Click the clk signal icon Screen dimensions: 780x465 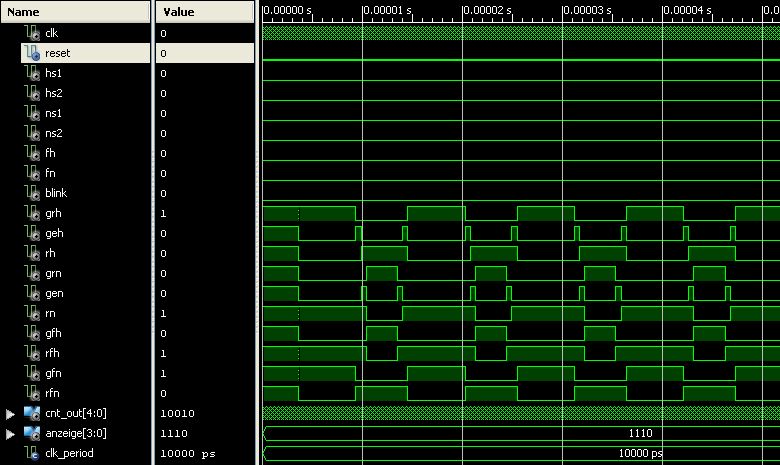[x=31, y=33]
